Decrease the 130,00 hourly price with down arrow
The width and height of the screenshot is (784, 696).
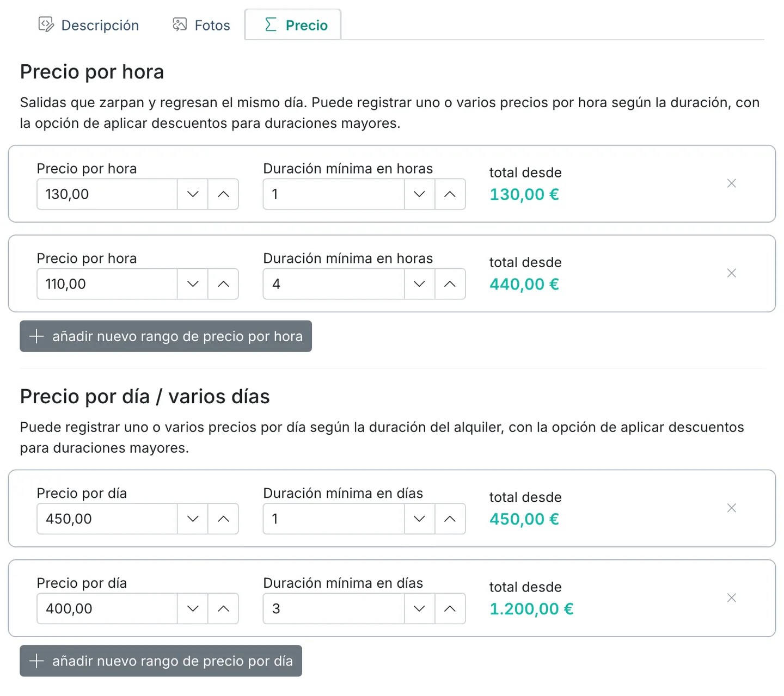[193, 194]
